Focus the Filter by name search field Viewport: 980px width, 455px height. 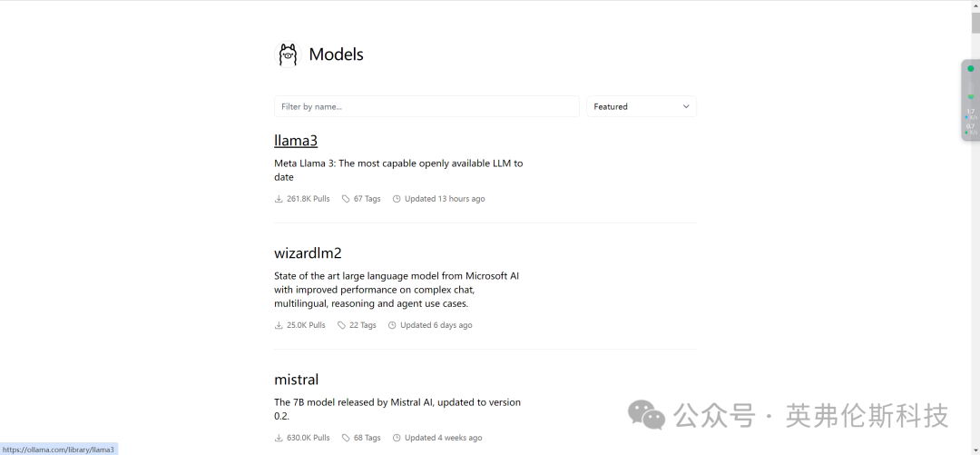pos(426,106)
